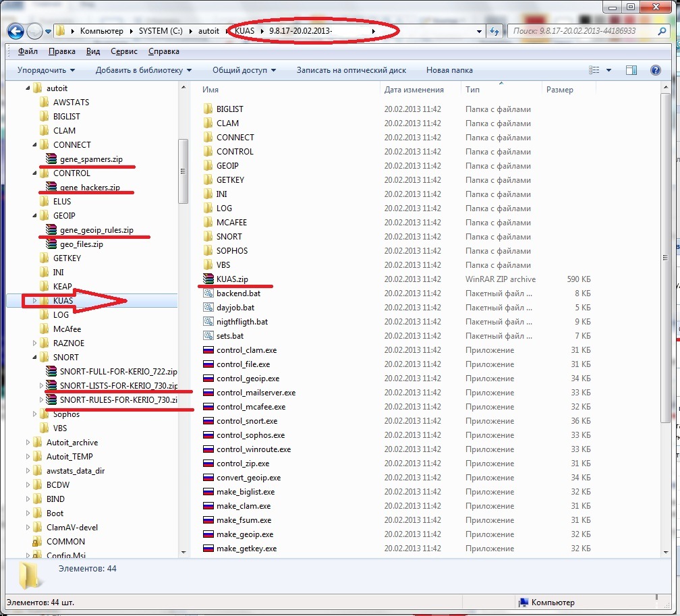Click the refresh button beside address bar
This screenshot has height=616, width=680.
coord(494,31)
